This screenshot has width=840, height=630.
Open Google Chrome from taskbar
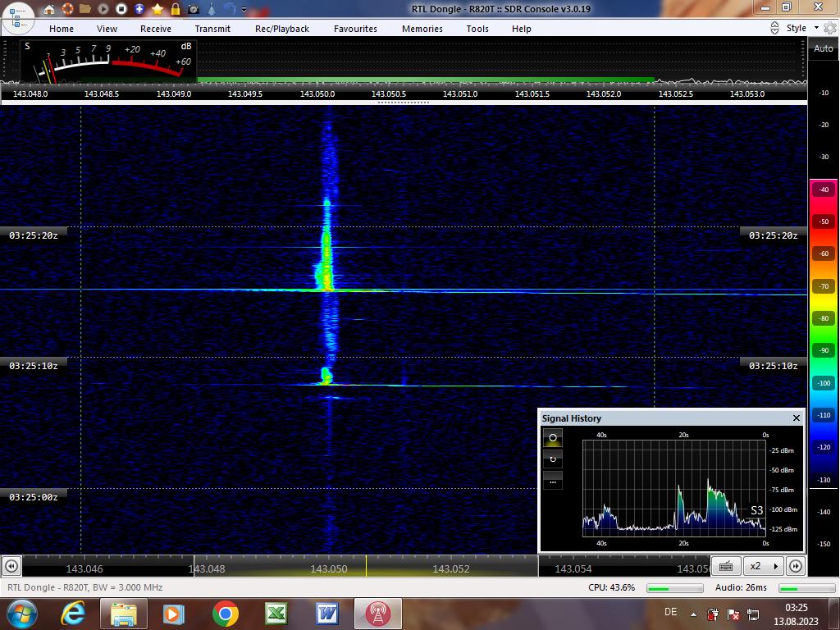(x=225, y=614)
